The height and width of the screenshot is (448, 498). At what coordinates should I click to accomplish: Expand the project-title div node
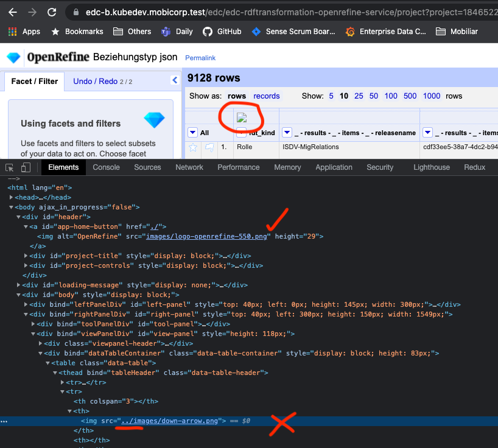click(26, 256)
